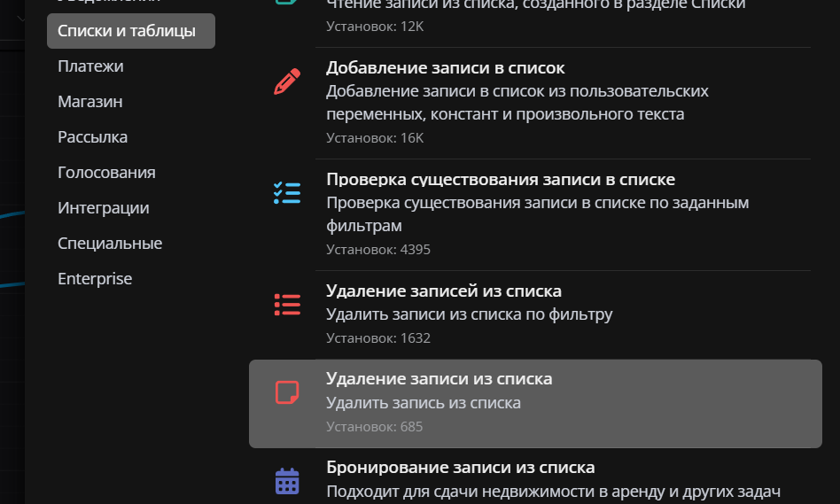Screen dimensions: 840x504
Task: Open the Специальные category
Action: 110,244
